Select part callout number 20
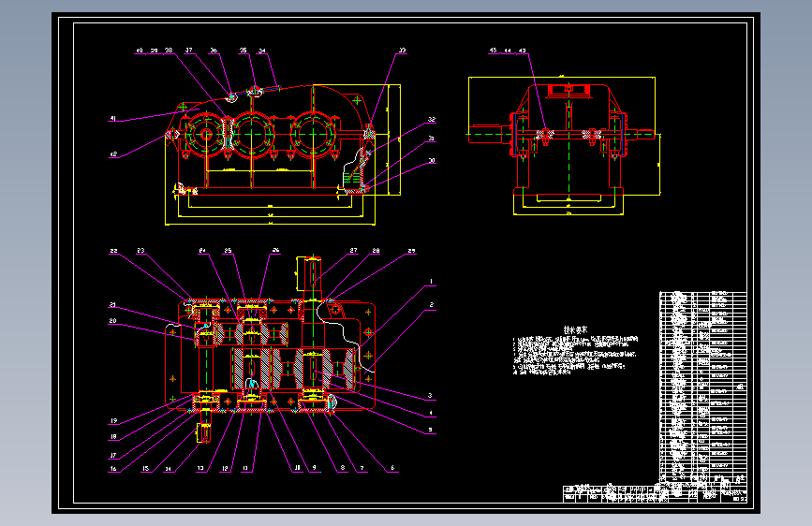This screenshot has width=812, height=526. click(x=113, y=321)
